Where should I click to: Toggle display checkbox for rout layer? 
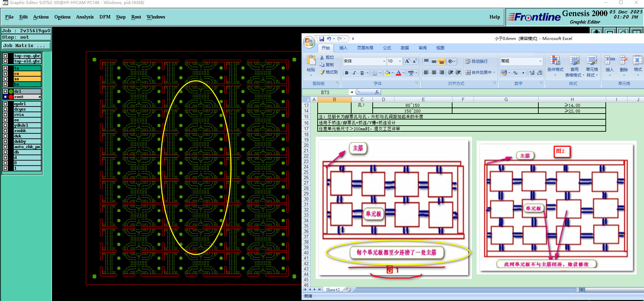click(5, 97)
